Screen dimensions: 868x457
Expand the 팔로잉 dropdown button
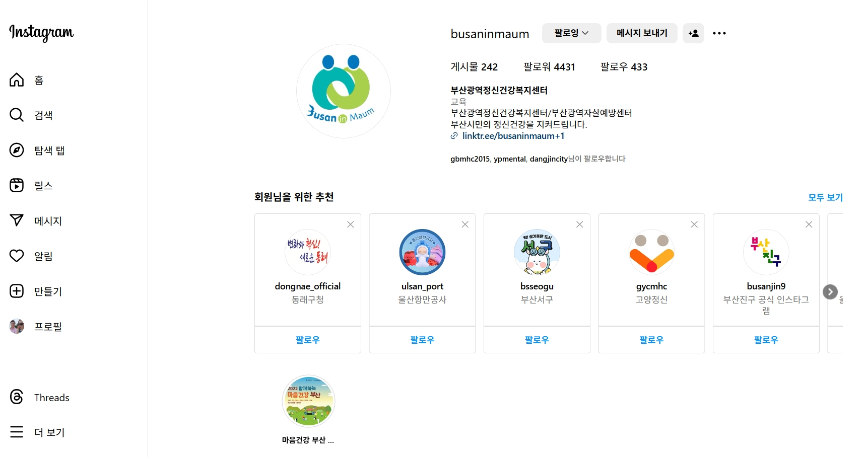coord(571,33)
